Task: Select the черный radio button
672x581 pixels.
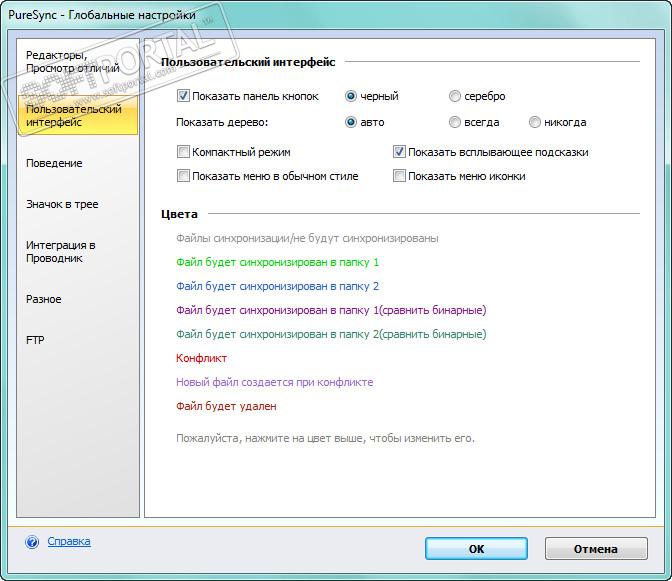Action: point(351,96)
